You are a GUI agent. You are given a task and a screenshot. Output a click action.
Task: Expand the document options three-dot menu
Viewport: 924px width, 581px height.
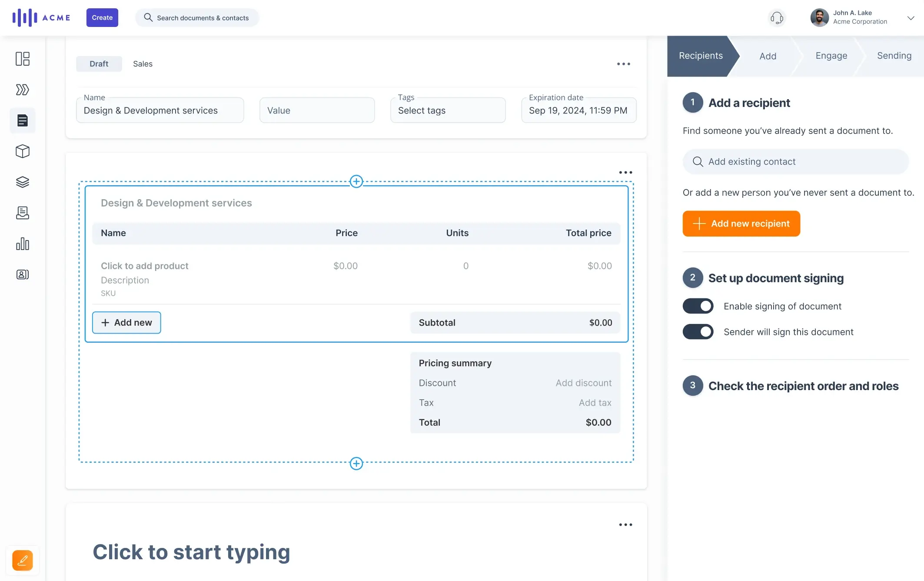point(623,63)
